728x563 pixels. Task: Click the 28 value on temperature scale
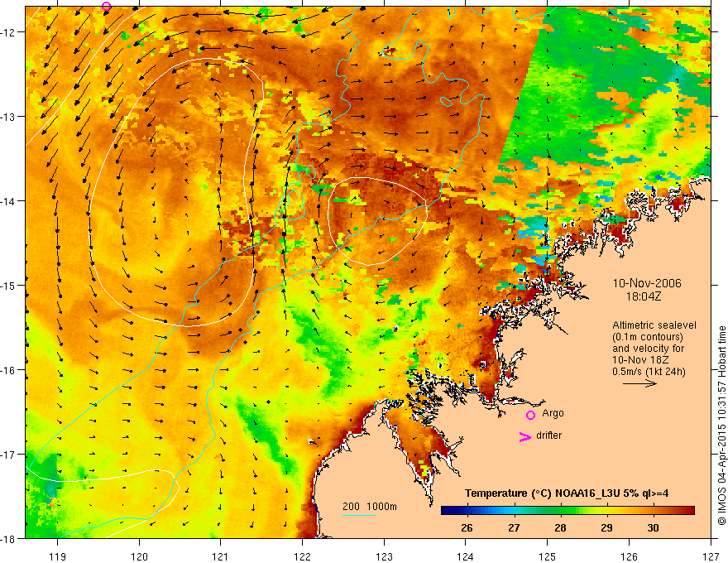[x=560, y=528]
